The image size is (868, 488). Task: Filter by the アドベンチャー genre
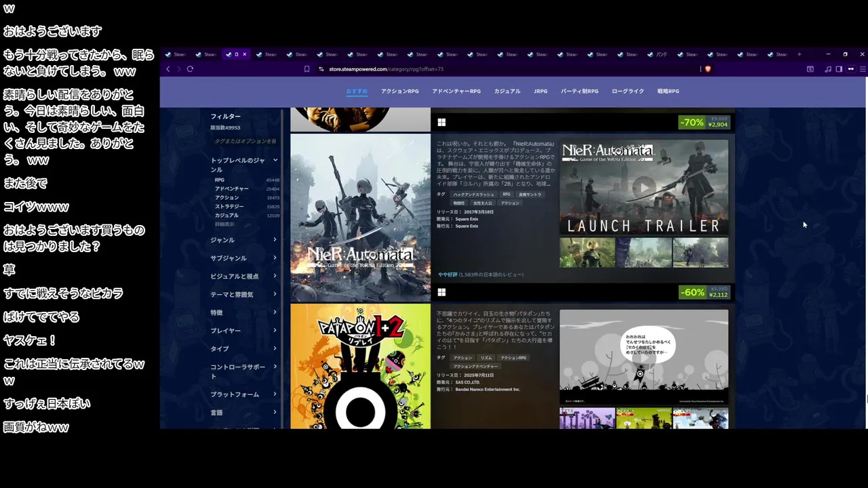(x=232, y=189)
